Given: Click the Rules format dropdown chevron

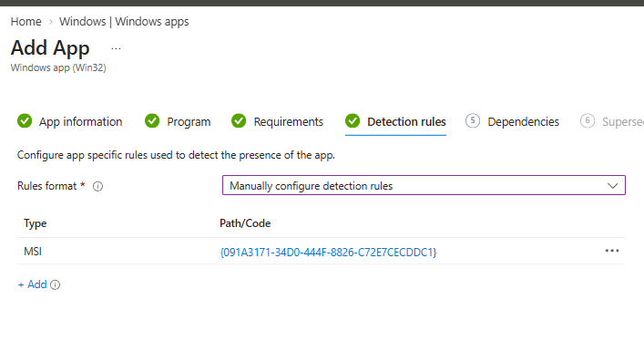Looking at the screenshot, I should tap(612, 185).
